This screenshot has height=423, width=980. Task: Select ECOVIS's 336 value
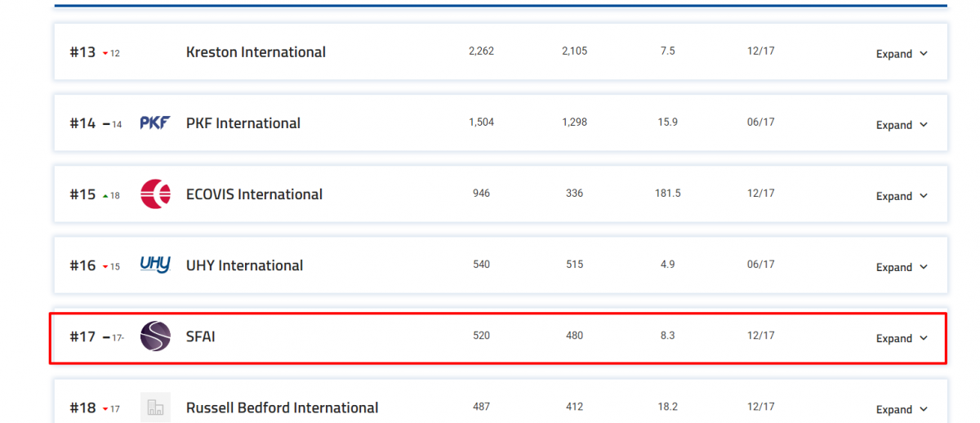574,193
